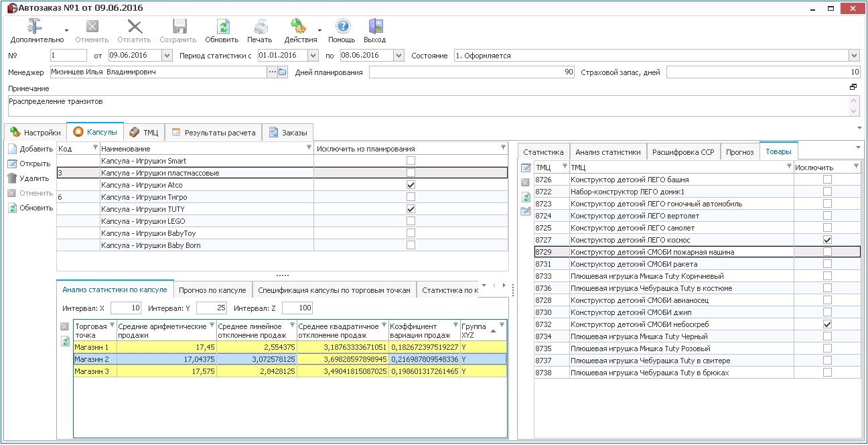The image size is (868, 445).
Task: Open the Состояние status combo box
Action: 854,56
